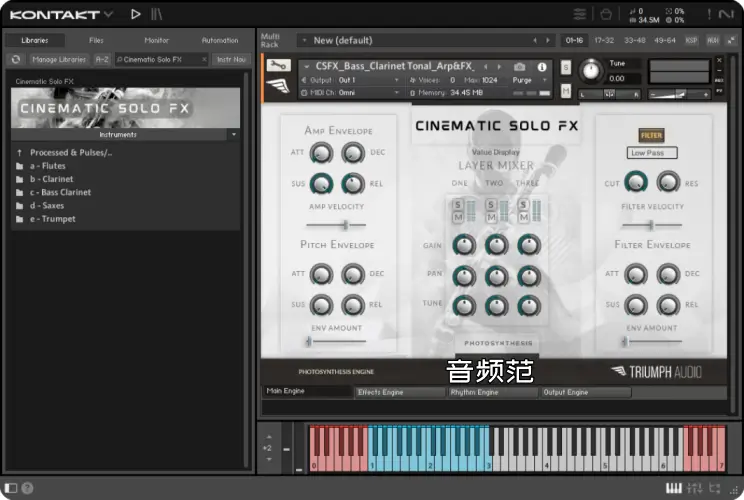Click the Filter Velocity slider
The width and height of the screenshot is (744, 500).
[x=652, y=225]
